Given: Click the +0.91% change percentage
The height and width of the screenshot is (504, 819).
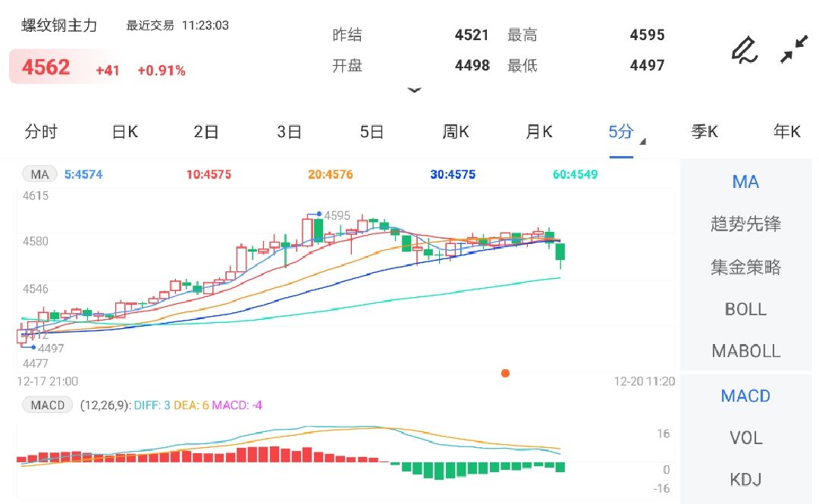Looking at the screenshot, I should pos(162,70).
